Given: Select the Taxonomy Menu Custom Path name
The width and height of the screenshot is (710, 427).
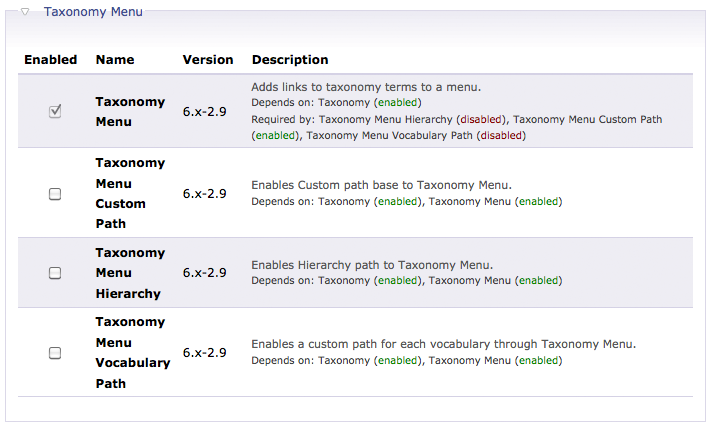Looking at the screenshot, I should (130, 193).
